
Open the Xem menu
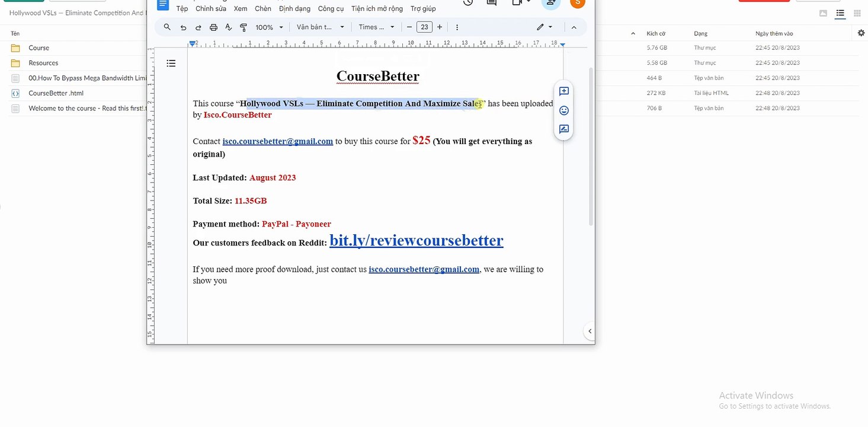pos(241,9)
